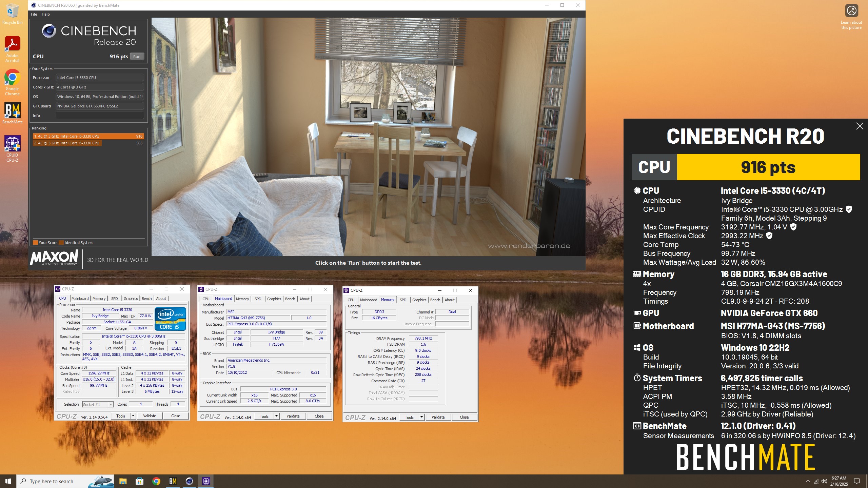The image size is (868, 488).
Task: Open About tab in Memory CPU-Z window
Action: [x=450, y=300]
